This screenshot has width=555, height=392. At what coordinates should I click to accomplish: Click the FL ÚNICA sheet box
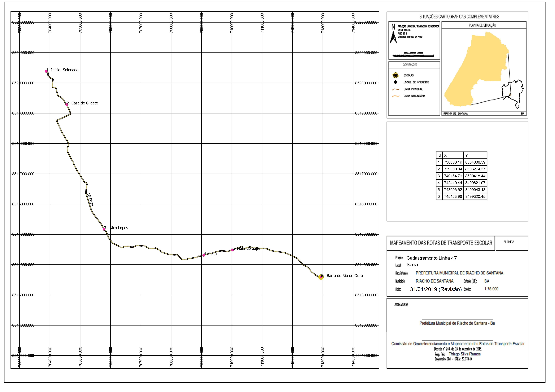512,243
